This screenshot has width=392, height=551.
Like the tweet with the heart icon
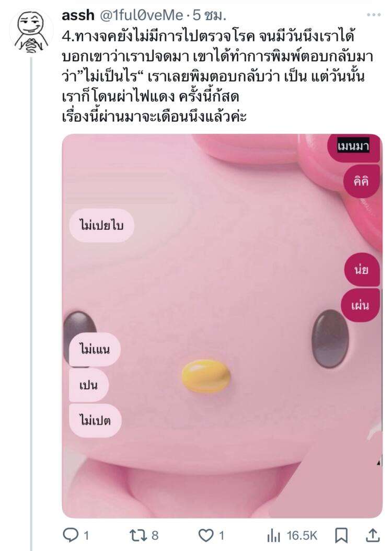(206, 535)
